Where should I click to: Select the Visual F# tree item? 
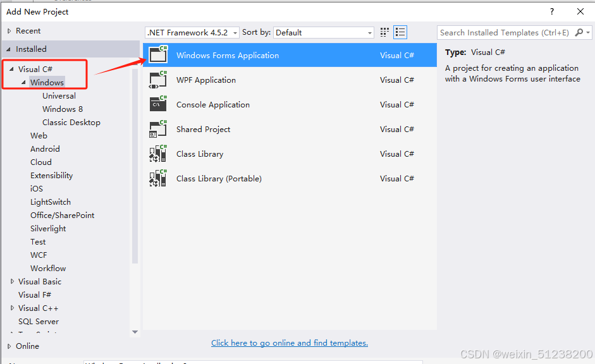click(35, 294)
